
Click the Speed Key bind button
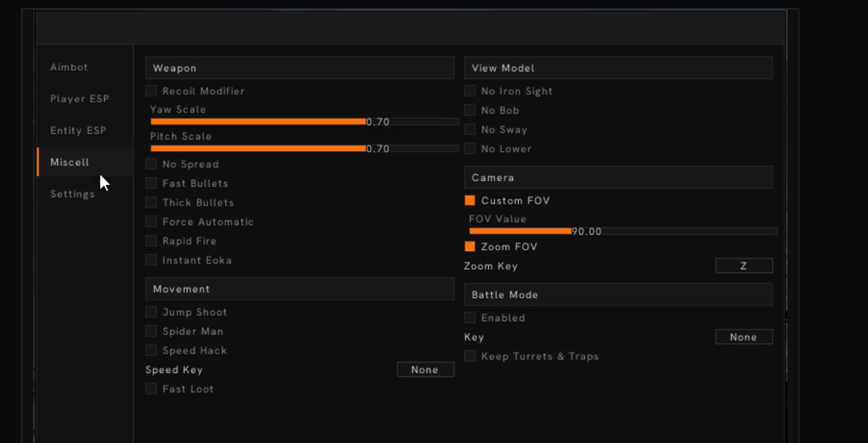coord(425,370)
